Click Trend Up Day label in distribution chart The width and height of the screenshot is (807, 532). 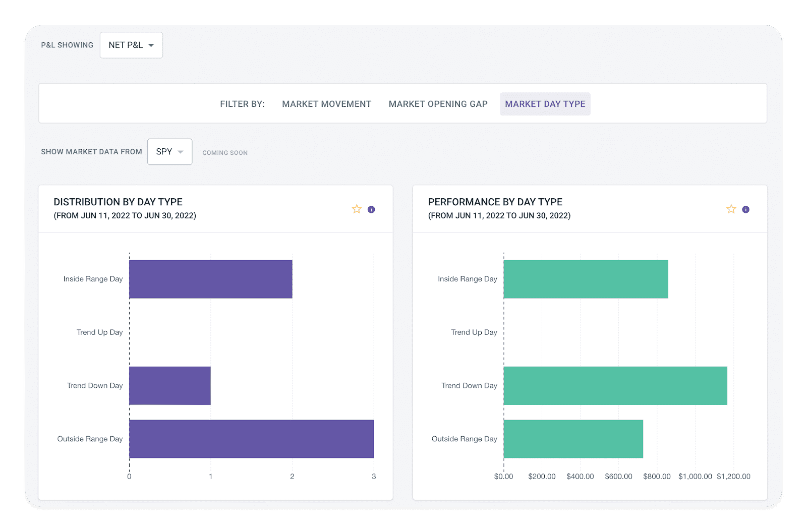point(99,332)
